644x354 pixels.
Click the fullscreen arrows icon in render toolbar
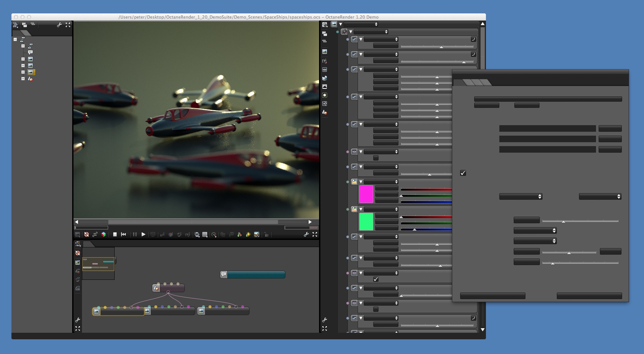(315, 234)
